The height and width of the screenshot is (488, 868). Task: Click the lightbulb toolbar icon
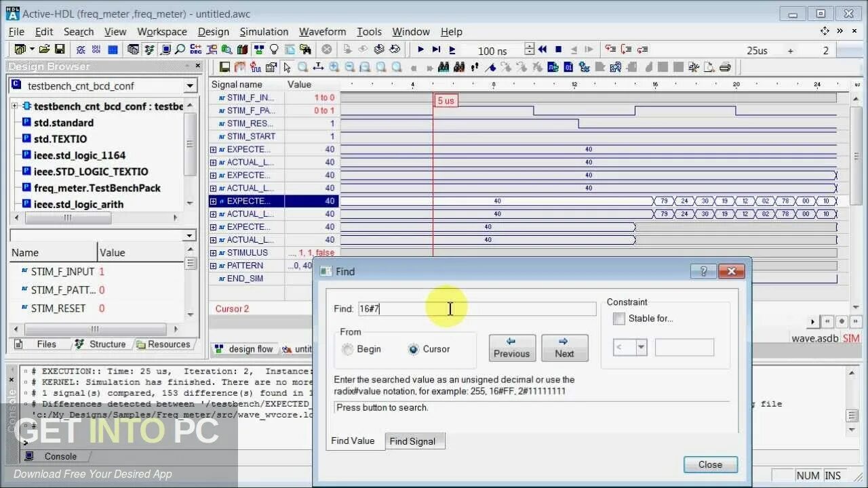tap(274, 49)
